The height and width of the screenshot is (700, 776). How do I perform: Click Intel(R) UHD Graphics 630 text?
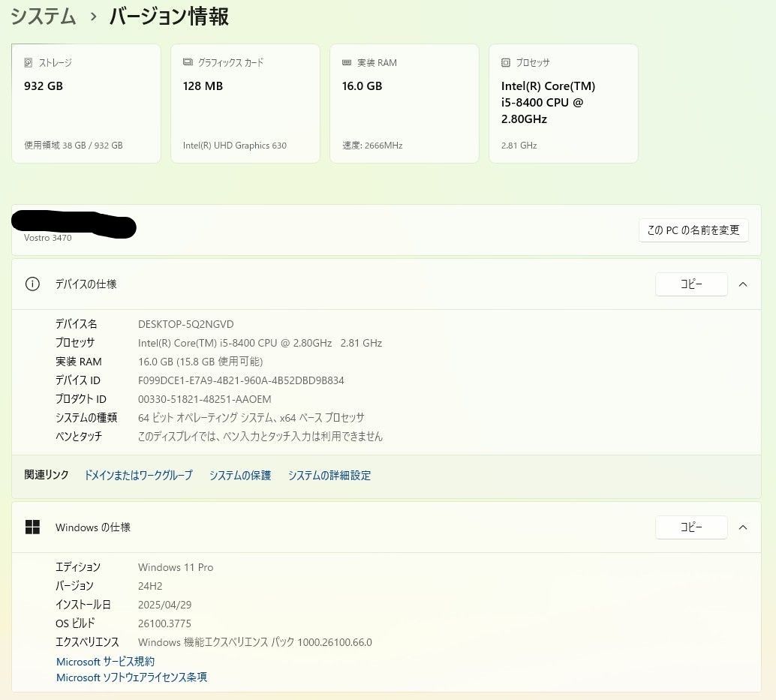click(x=235, y=146)
